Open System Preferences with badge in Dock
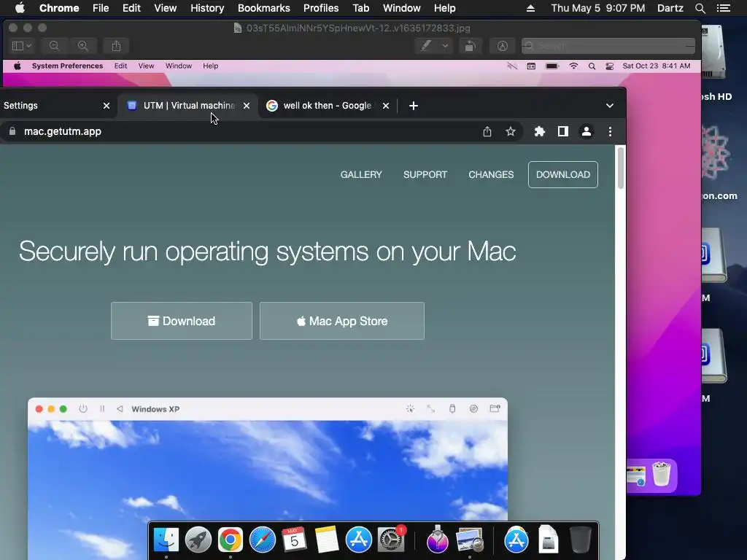 [x=392, y=540]
